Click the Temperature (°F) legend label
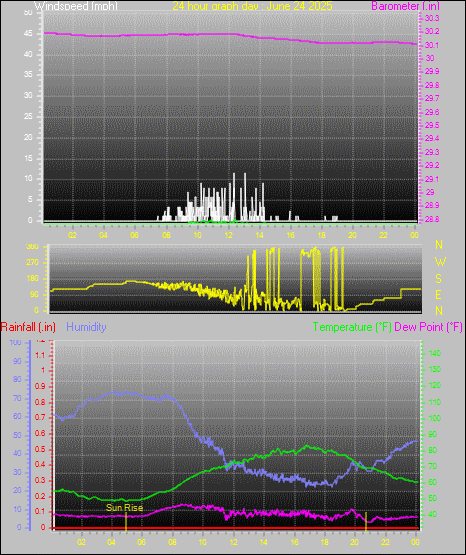 pyautogui.click(x=352, y=327)
